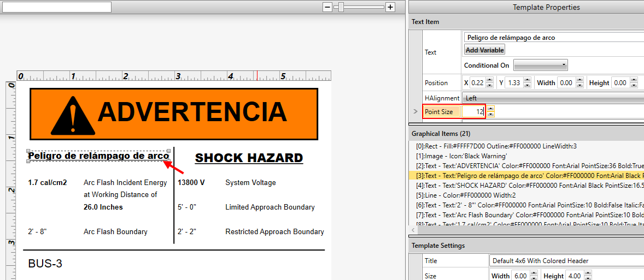Click the Title field in Template Settings
This screenshot has width=644, height=280.
(x=566, y=261)
